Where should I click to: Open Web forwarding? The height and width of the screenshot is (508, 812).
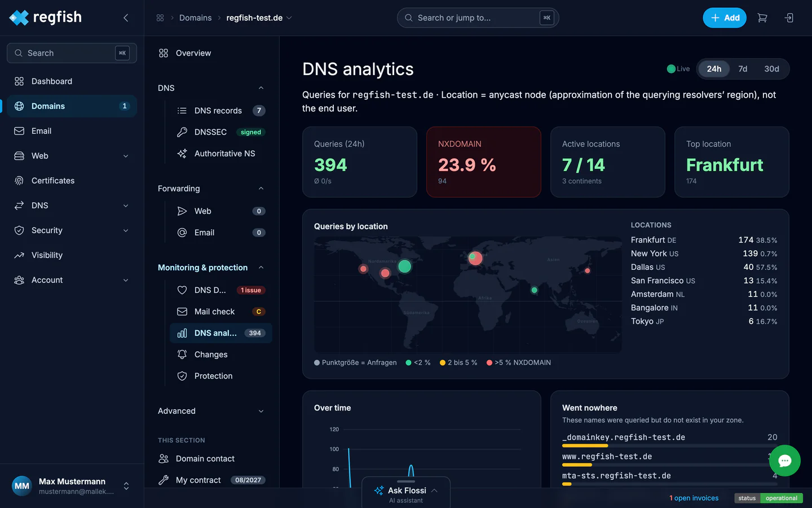220,211
